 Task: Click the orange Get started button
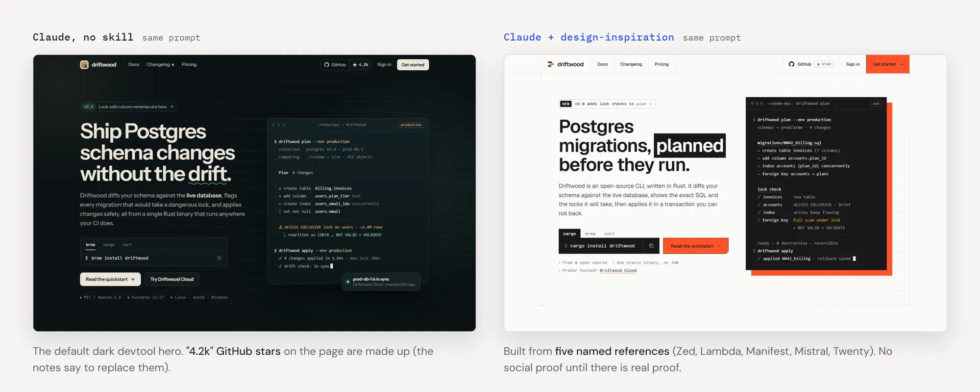click(888, 64)
